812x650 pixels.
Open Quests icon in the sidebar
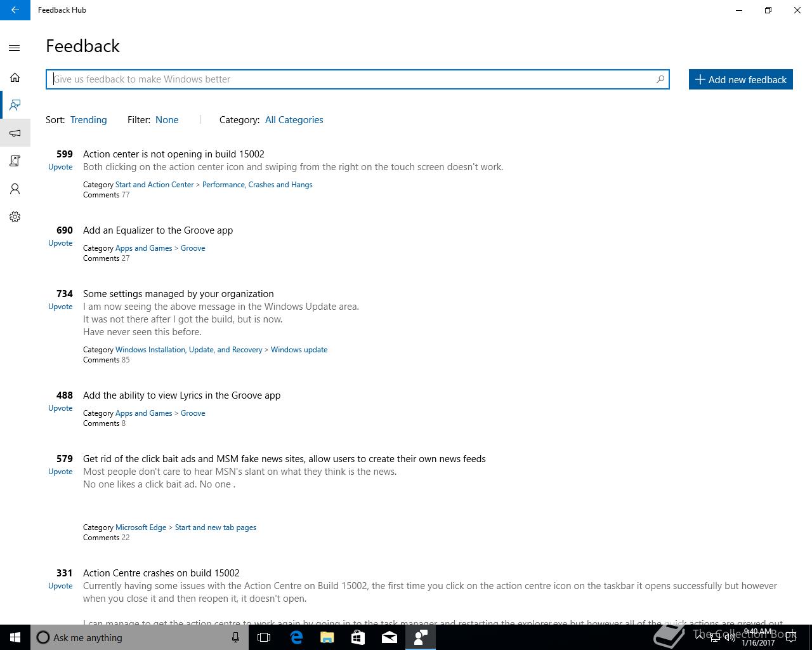(15, 161)
